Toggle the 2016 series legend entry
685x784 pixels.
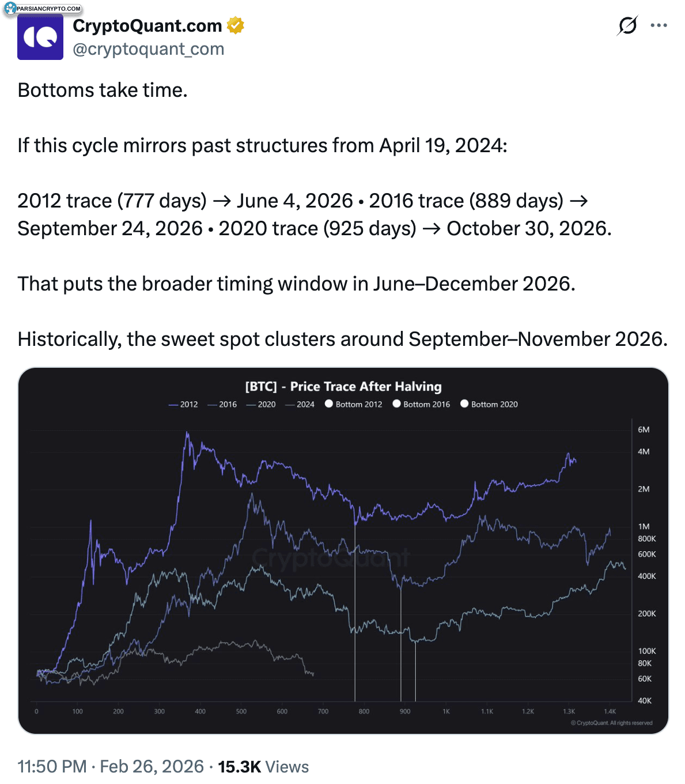222,405
